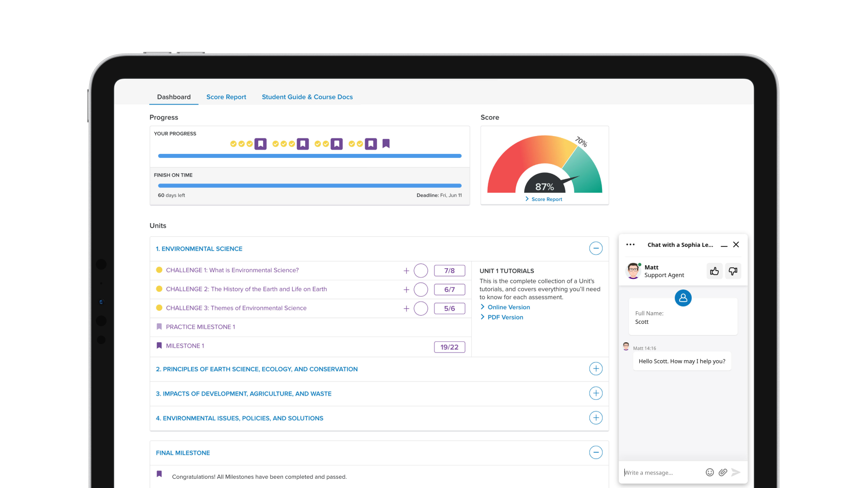Expand Impacts of Development, Agriculture, and Waste

(x=596, y=393)
